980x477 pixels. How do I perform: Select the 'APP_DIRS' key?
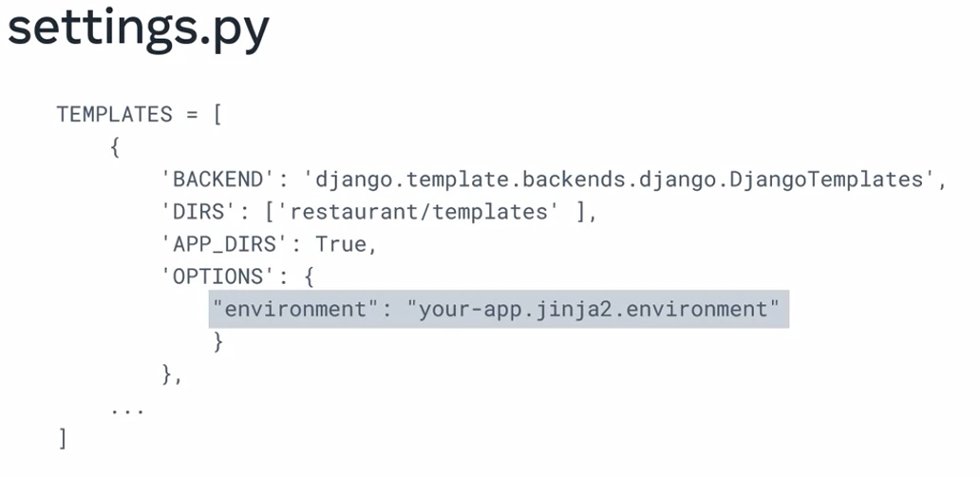coord(224,244)
